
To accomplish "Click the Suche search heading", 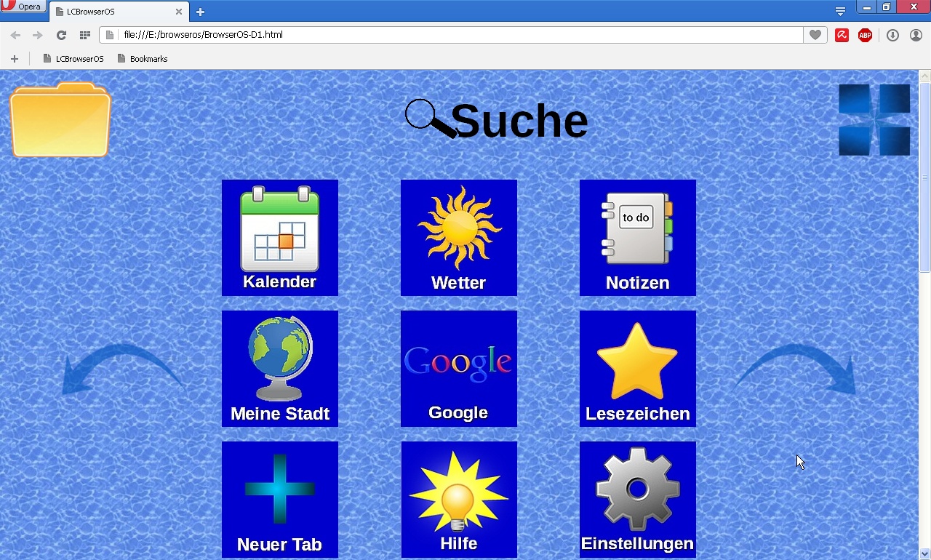I will tap(497, 120).
